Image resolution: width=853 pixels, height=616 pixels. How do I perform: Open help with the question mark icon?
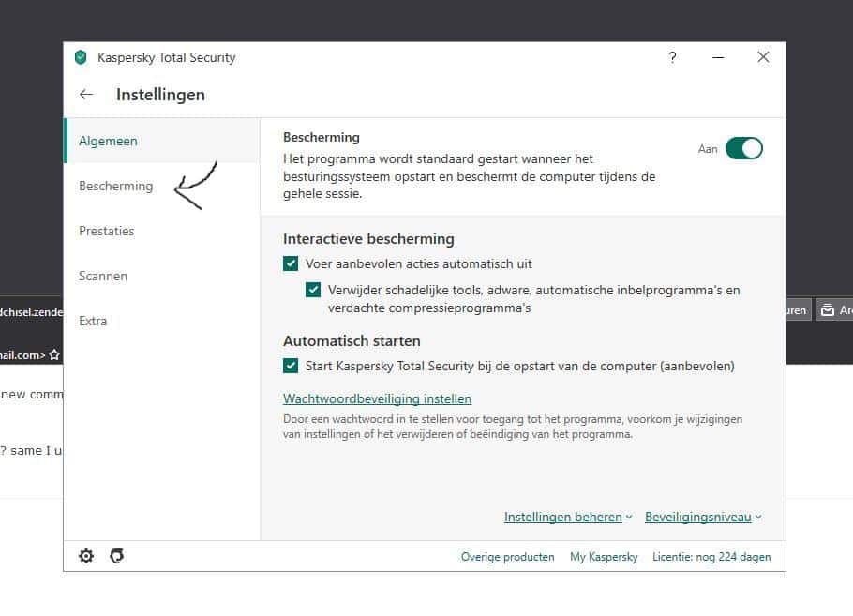(673, 57)
